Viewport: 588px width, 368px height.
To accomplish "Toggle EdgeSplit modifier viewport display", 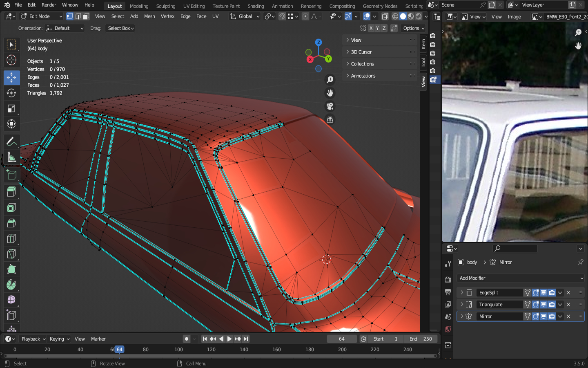I will [543, 293].
